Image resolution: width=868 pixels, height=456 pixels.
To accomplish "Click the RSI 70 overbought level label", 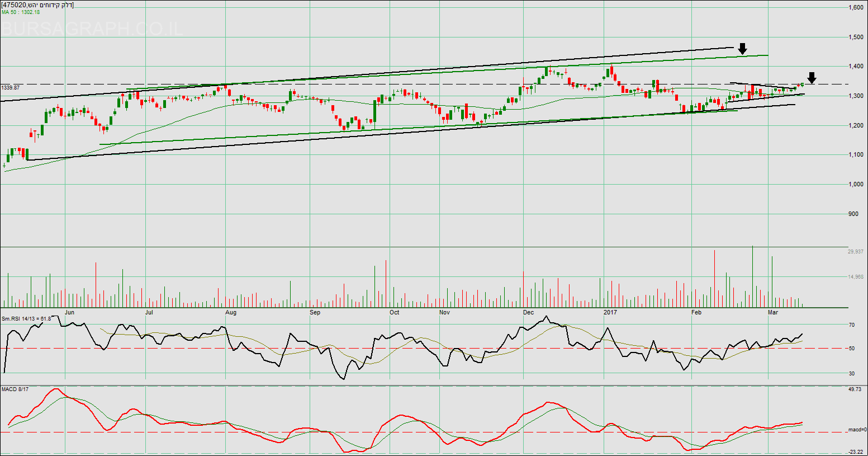I will click(x=851, y=325).
